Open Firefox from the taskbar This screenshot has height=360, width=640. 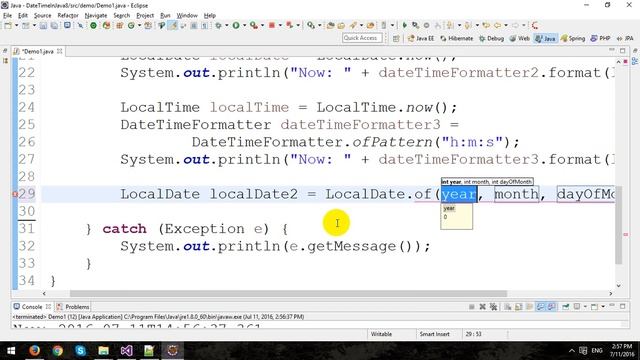point(34,351)
